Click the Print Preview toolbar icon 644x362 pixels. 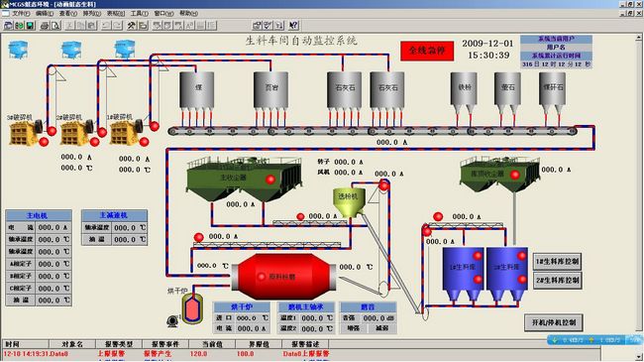pyautogui.click(x=55, y=26)
